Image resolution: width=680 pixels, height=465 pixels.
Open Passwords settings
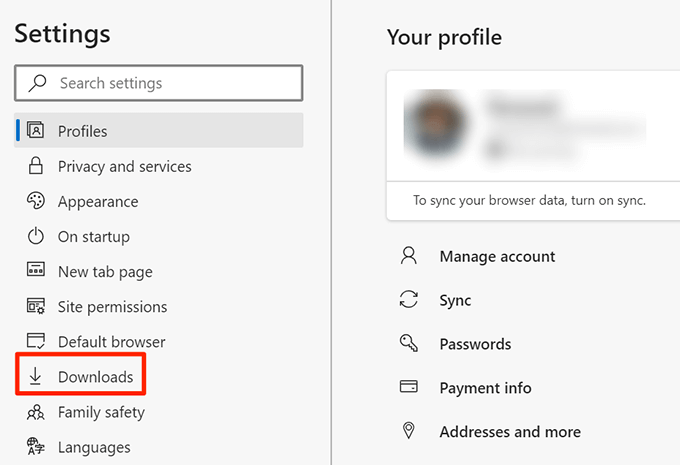click(x=475, y=344)
